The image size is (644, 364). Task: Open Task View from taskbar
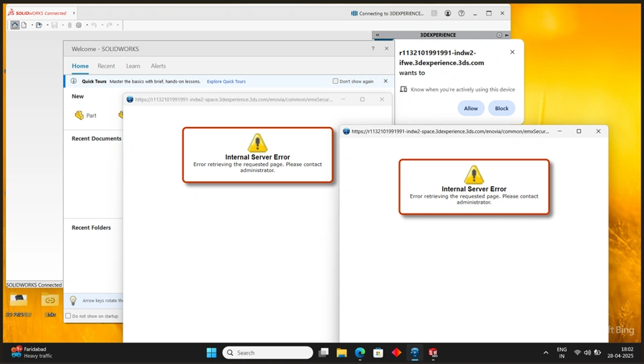coord(323,353)
